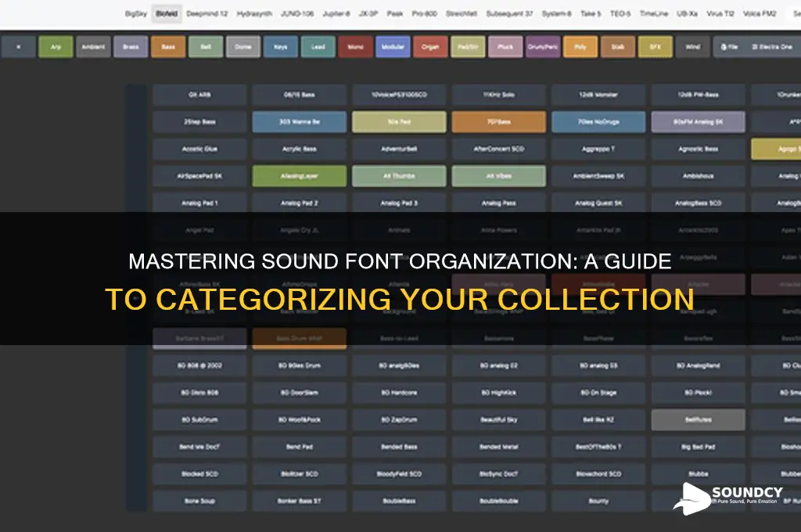Screen dimensions: 801x532
Task: Load the 25tep Bass patch
Action: pos(199,122)
